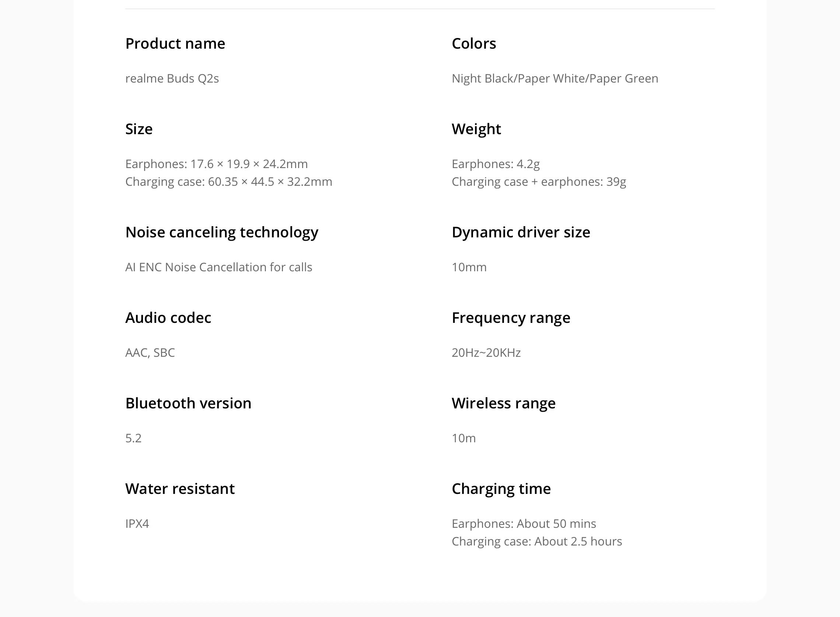The width and height of the screenshot is (840, 617).
Task: Select the 20Hz~20KHz frequency value
Action: (486, 353)
